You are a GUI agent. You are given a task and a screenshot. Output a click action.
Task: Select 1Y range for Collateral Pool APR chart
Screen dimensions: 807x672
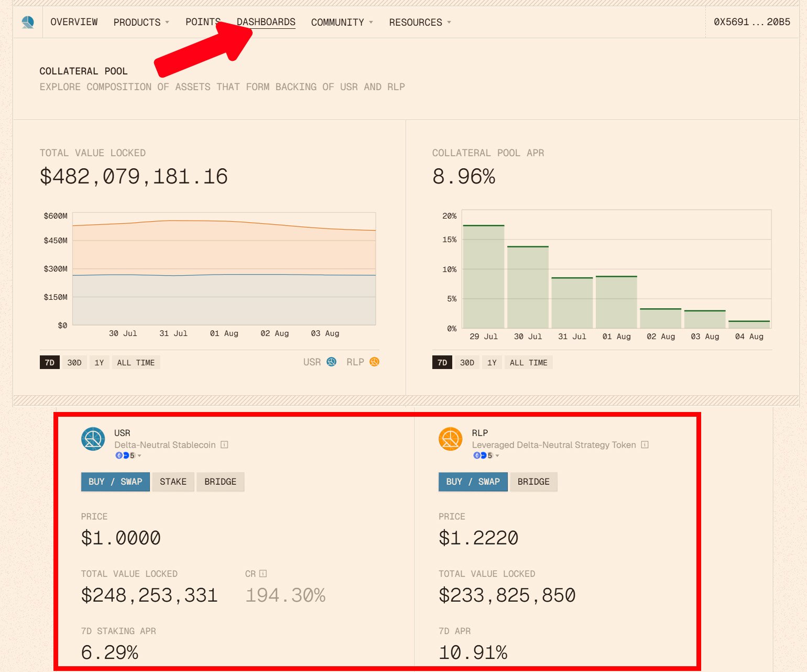[x=492, y=363]
